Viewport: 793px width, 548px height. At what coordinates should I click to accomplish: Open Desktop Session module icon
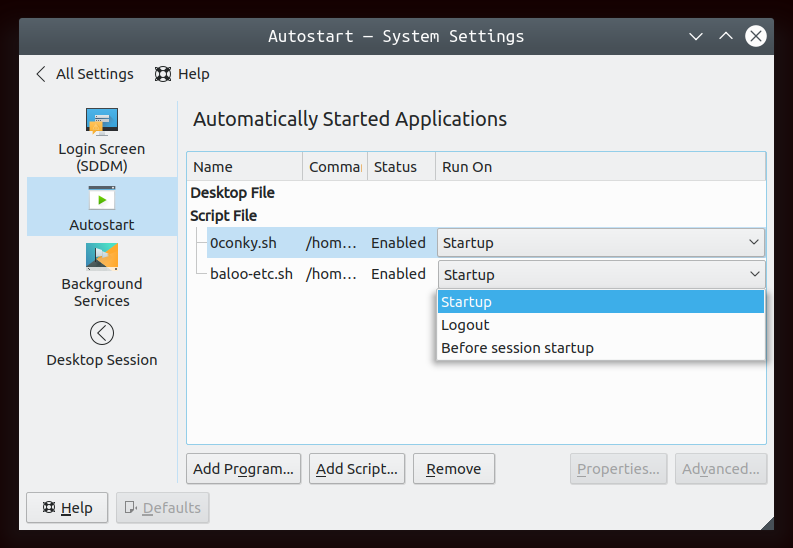coord(102,333)
